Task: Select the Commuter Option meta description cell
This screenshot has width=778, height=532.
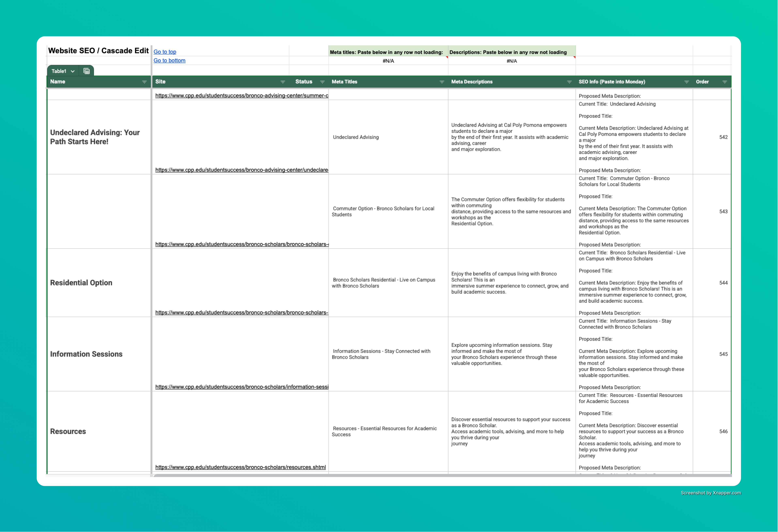Action: [x=512, y=211]
